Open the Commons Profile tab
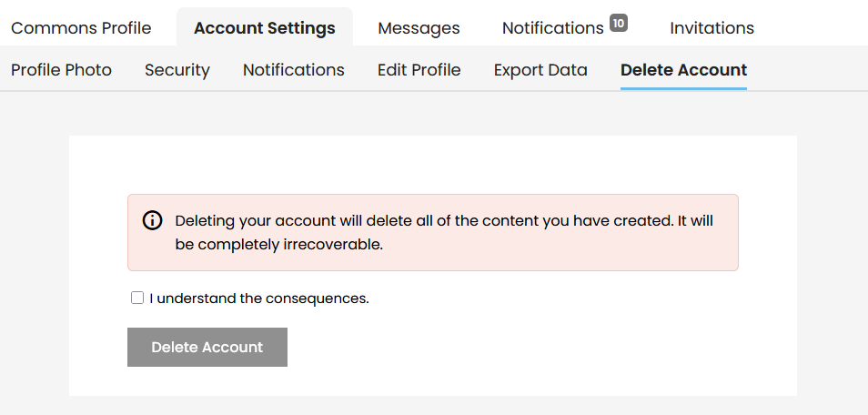The image size is (868, 415). click(x=81, y=28)
